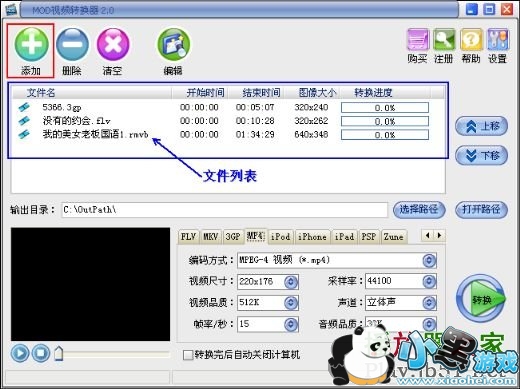Open the Settings (设置) tools icon
Image resolution: width=520 pixels, height=389 pixels.
click(498, 40)
